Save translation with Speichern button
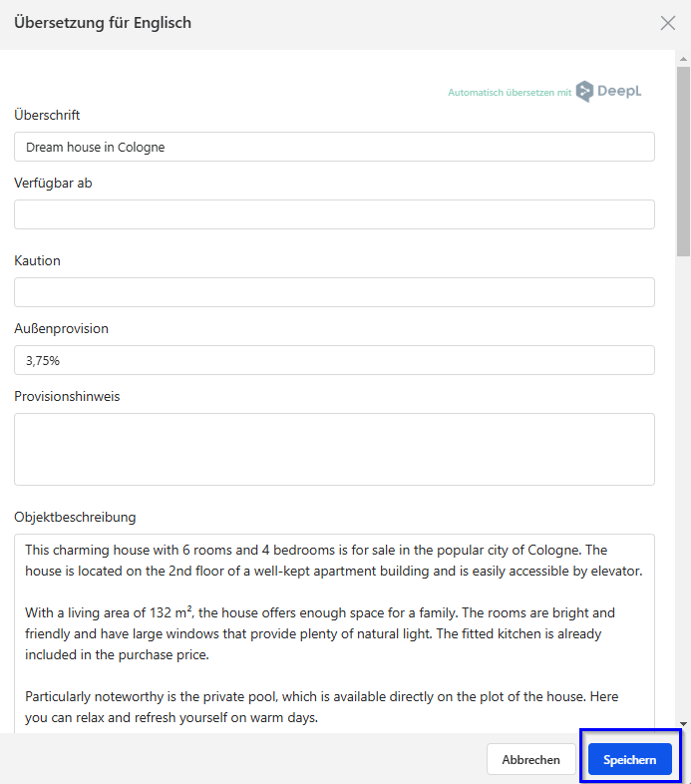This screenshot has height=784, width=691. click(x=629, y=759)
